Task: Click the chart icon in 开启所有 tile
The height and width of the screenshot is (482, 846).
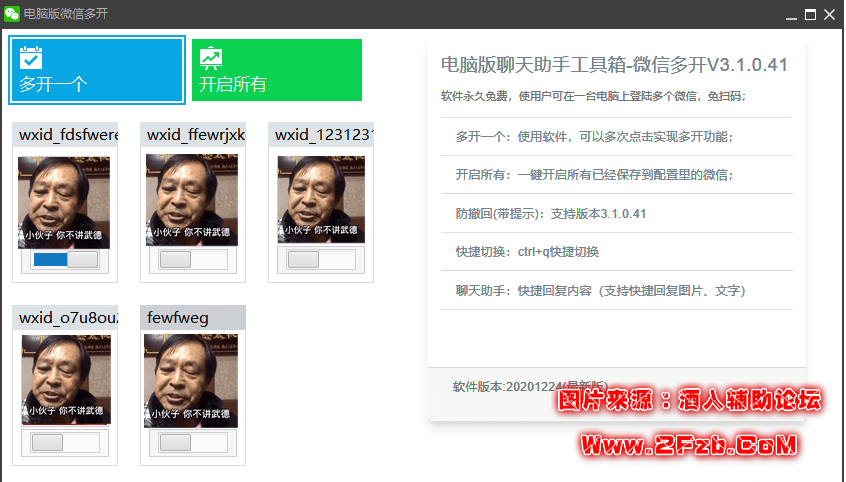Action: 210,58
